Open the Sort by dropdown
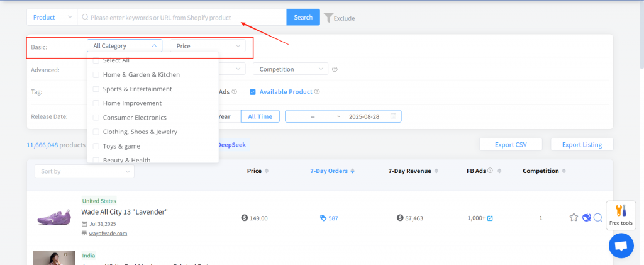The height and width of the screenshot is (265, 644). [x=84, y=171]
